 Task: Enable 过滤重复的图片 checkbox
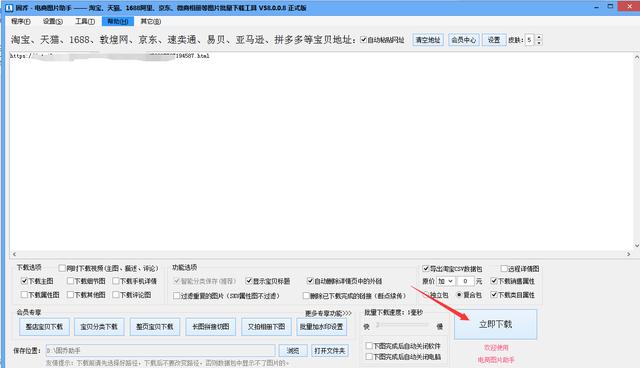pyautogui.click(x=176, y=295)
